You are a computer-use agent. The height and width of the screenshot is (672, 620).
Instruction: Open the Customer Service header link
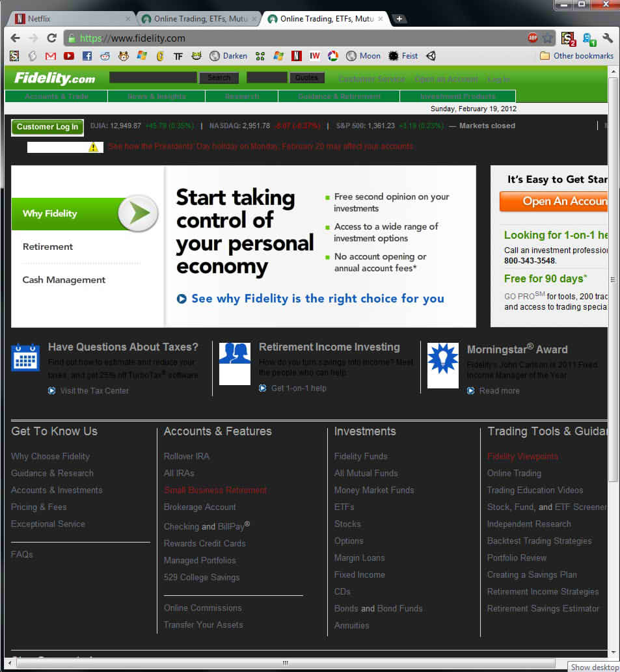(371, 79)
